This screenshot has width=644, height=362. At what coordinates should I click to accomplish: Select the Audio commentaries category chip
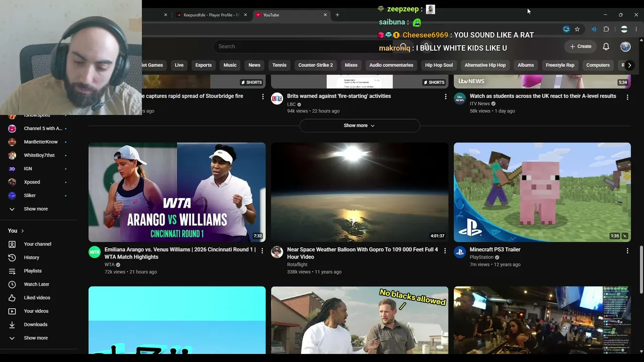point(391,65)
